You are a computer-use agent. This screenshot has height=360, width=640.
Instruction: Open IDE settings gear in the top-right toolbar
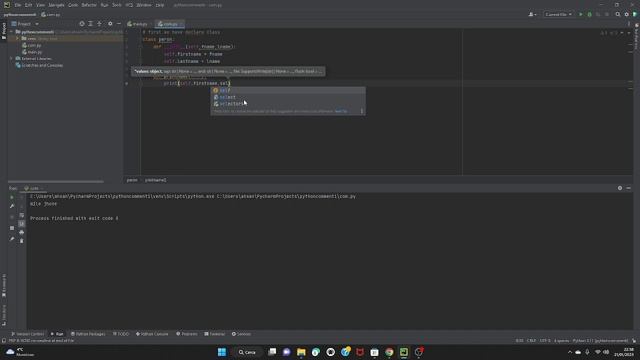tap(627, 14)
